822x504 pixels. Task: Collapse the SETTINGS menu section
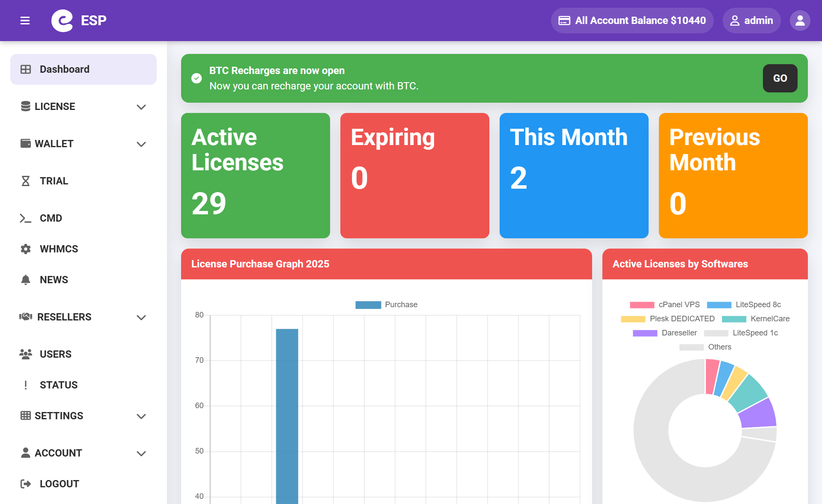[x=141, y=415]
